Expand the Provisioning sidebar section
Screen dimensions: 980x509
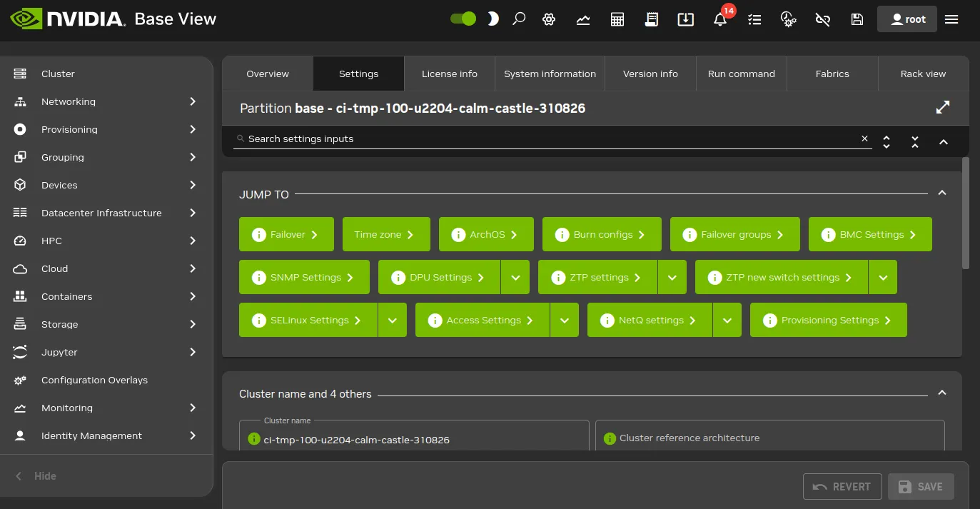point(106,129)
